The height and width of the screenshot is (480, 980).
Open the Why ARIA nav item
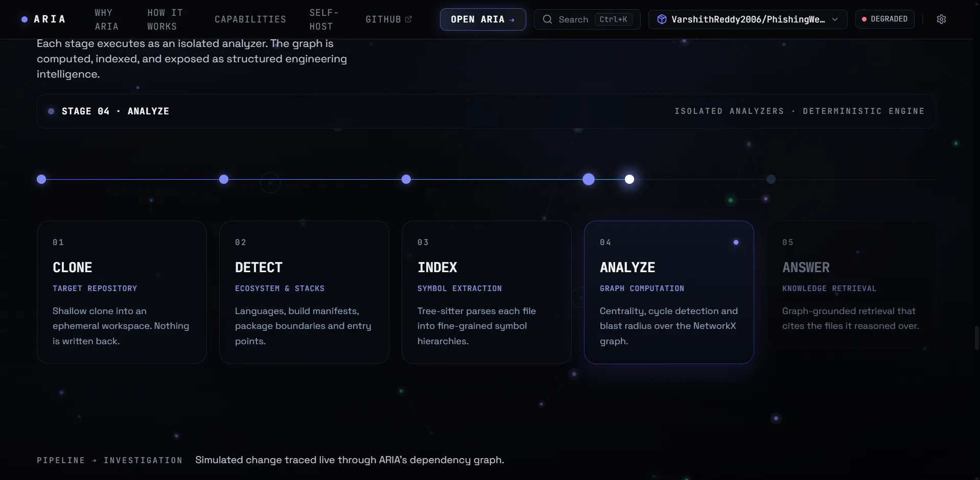click(x=106, y=19)
